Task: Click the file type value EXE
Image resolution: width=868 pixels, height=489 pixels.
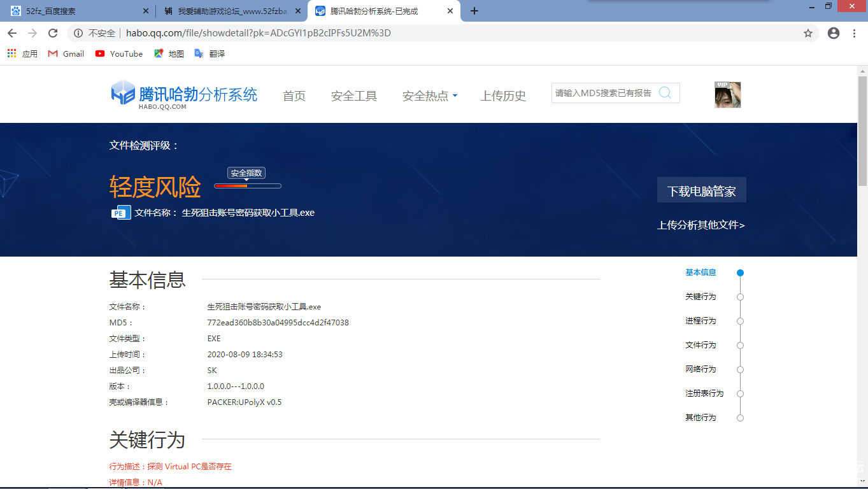Action: [214, 339]
